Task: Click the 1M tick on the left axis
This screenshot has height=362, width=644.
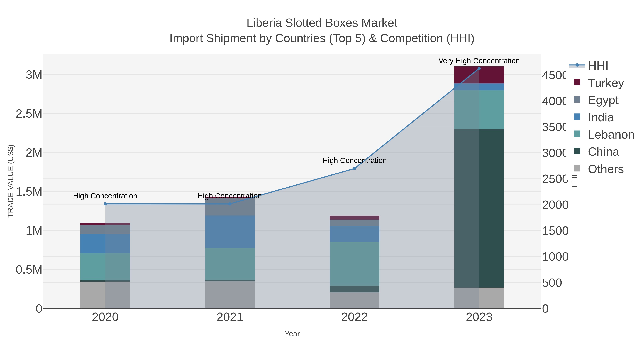Action: tap(34, 231)
